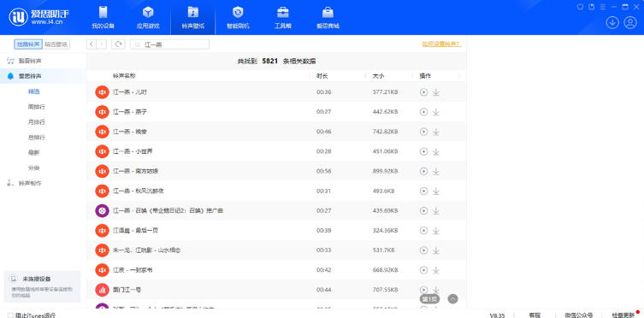
Task: Open the 爱思商城 store section
Action: [328, 18]
